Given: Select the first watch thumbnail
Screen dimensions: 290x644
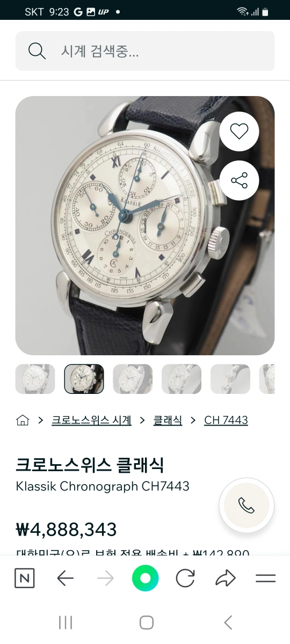Looking at the screenshot, I should pyautogui.click(x=35, y=379).
